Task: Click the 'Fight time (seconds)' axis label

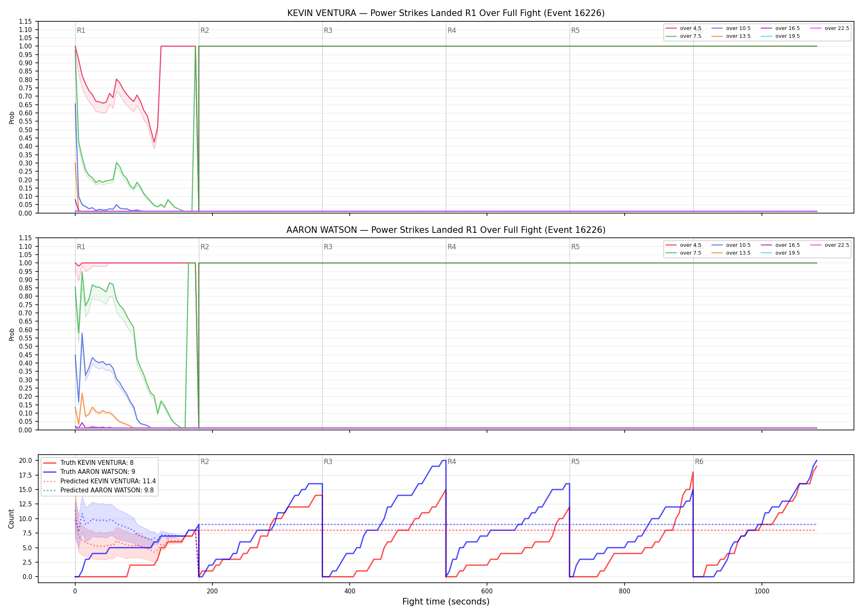Action: tap(446, 602)
